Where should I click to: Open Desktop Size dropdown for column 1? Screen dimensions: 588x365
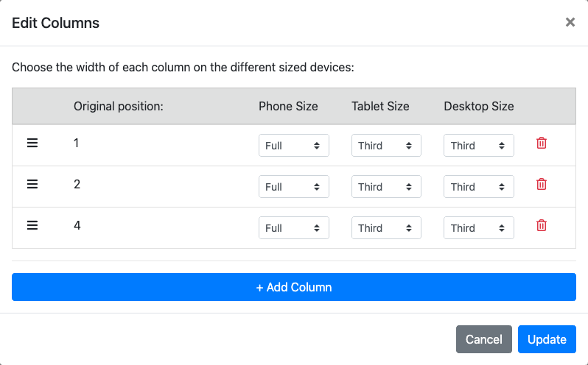pyautogui.click(x=478, y=146)
